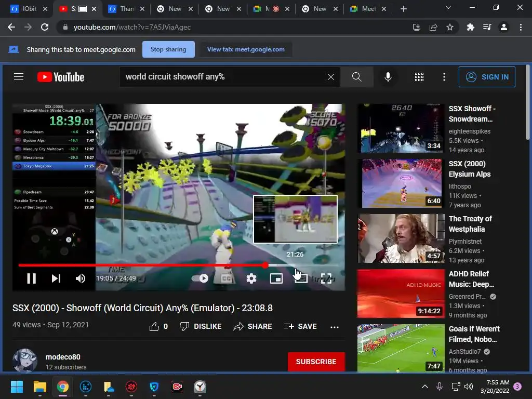532x399 pixels.
Task: Click the SIGN IN button
Action: pos(487,77)
